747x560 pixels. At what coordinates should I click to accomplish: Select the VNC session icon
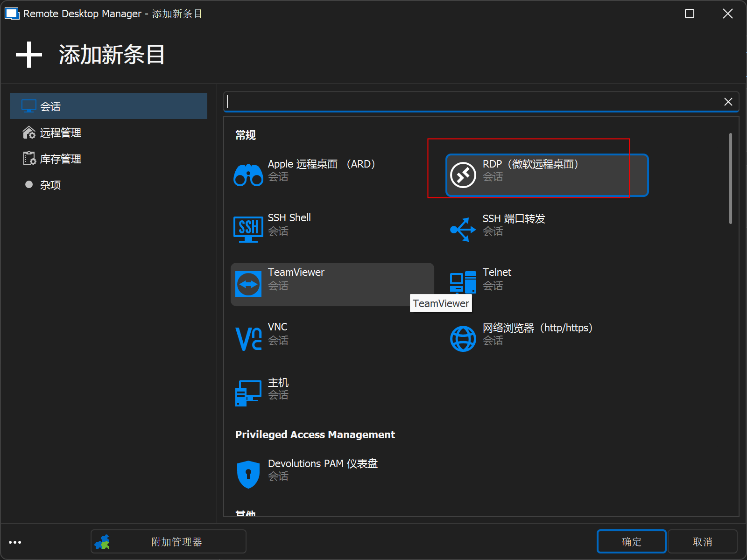point(248,338)
